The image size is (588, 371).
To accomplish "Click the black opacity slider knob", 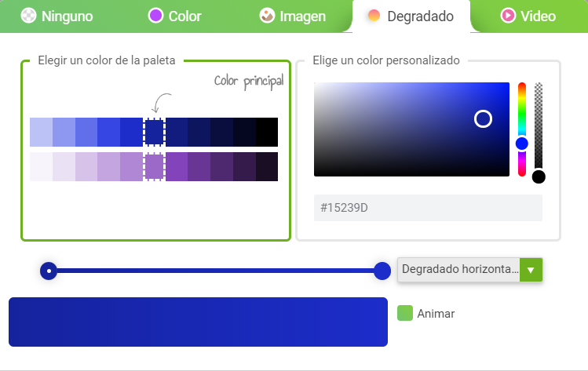I will point(539,176).
